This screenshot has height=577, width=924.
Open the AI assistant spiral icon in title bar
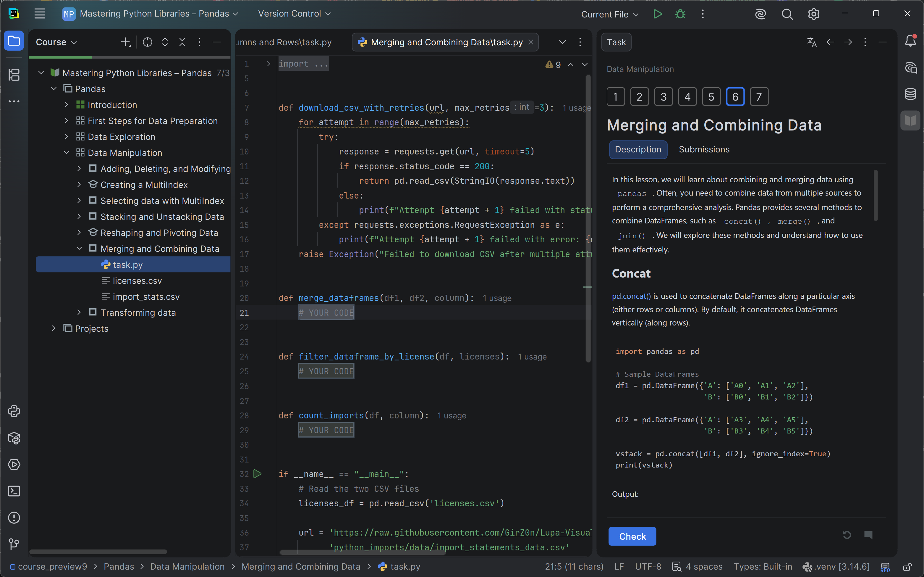760,14
